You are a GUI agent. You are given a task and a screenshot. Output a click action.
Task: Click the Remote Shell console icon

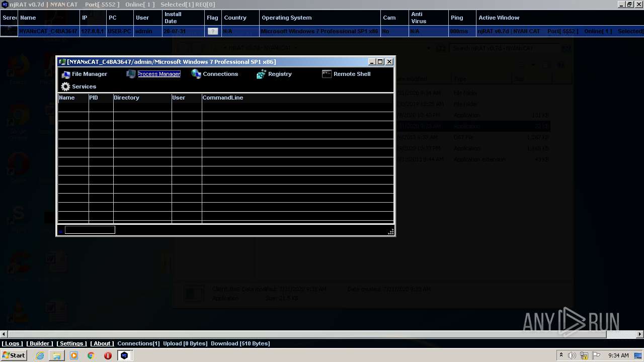327,74
